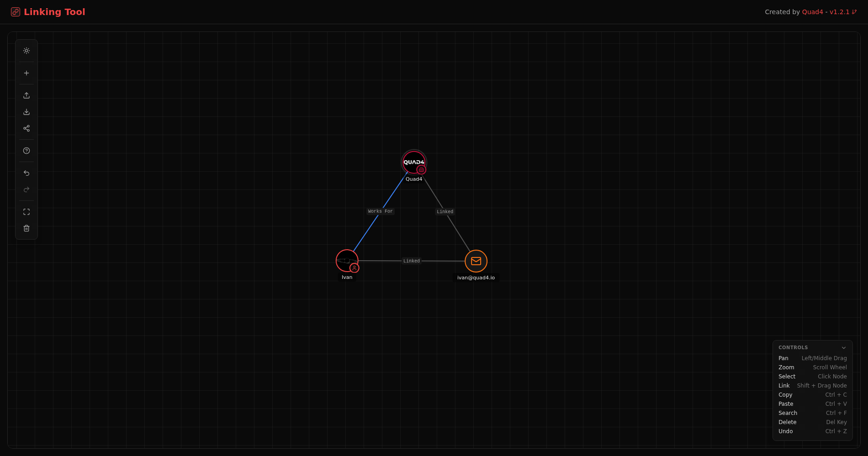Click the Works For edge label

click(x=380, y=211)
